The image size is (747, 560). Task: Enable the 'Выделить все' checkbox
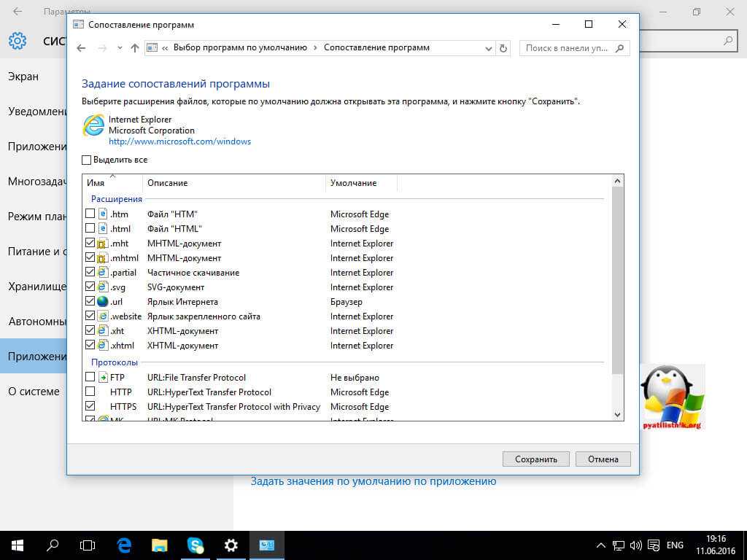[87, 160]
